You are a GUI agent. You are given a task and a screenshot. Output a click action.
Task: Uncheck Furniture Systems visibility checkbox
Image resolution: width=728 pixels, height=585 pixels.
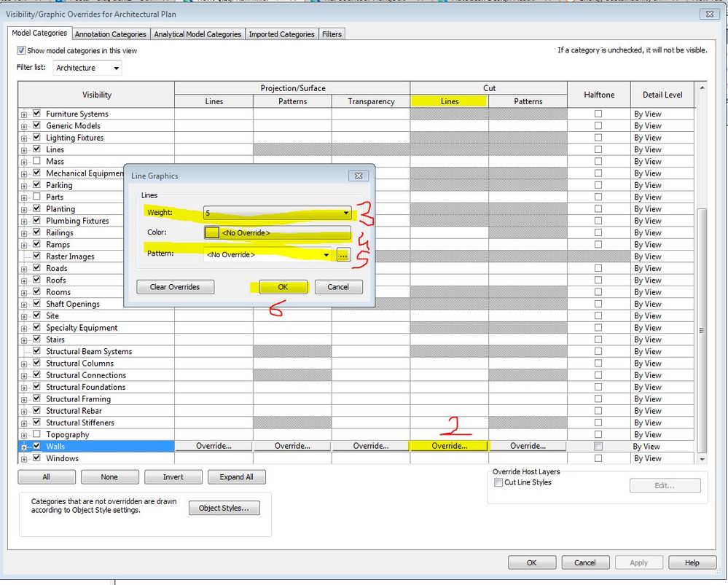pyautogui.click(x=36, y=114)
